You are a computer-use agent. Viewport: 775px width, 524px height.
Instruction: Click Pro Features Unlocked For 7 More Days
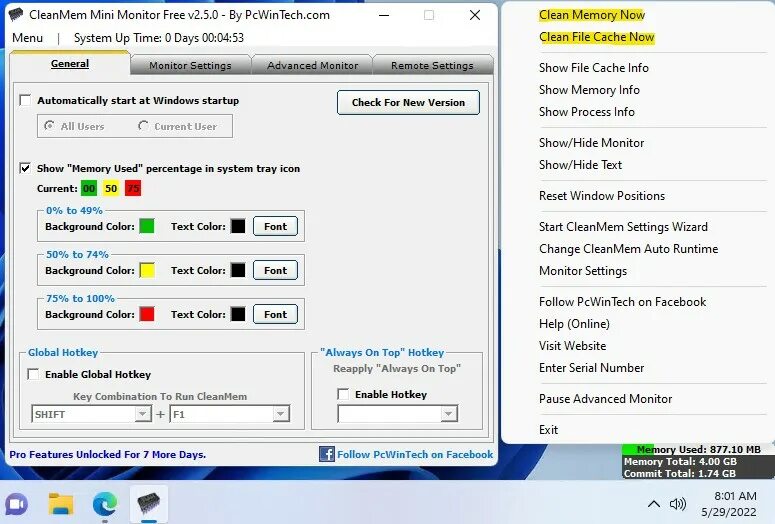pos(108,454)
